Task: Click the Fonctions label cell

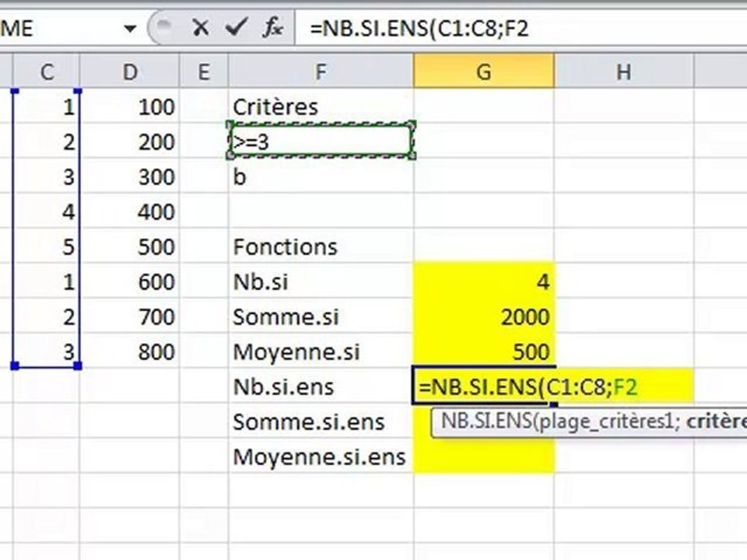Action: pyautogui.click(x=321, y=247)
